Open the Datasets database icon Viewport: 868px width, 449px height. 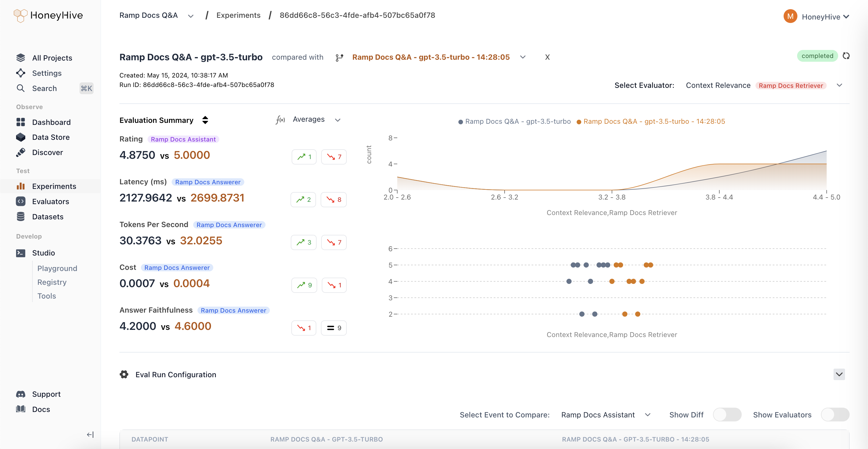tap(21, 216)
